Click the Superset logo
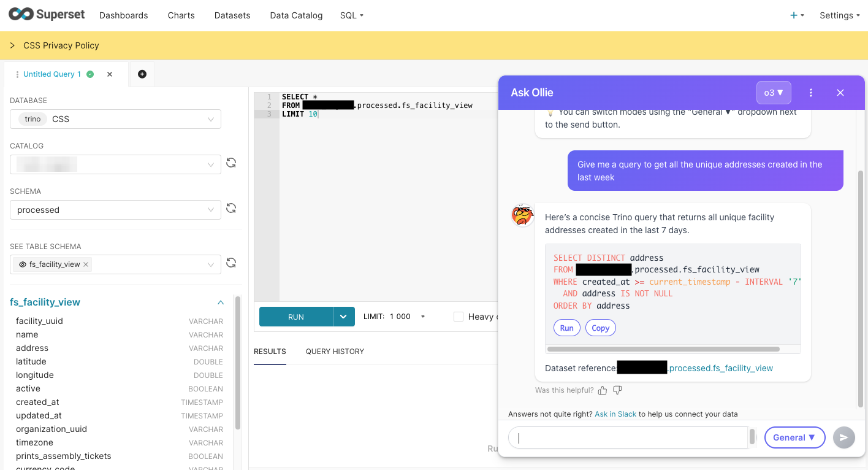868x470 pixels. click(47, 15)
